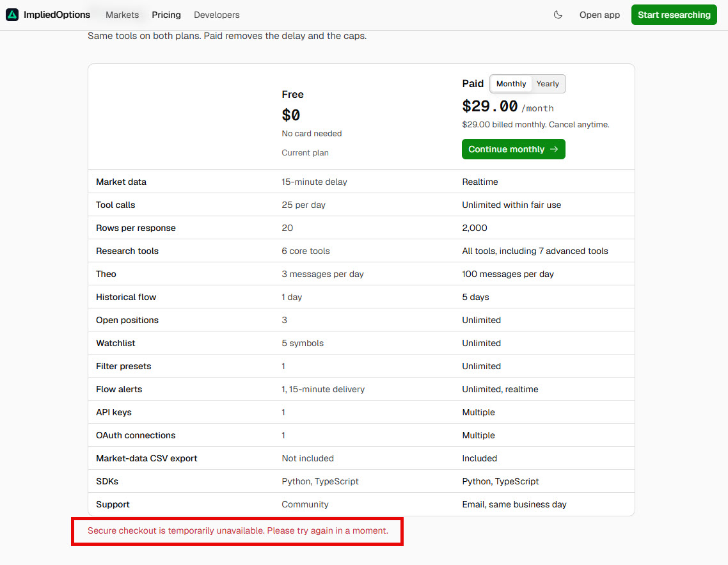Click the Open app link
728x565 pixels.
pyautogui.click(x=599, y=15)
